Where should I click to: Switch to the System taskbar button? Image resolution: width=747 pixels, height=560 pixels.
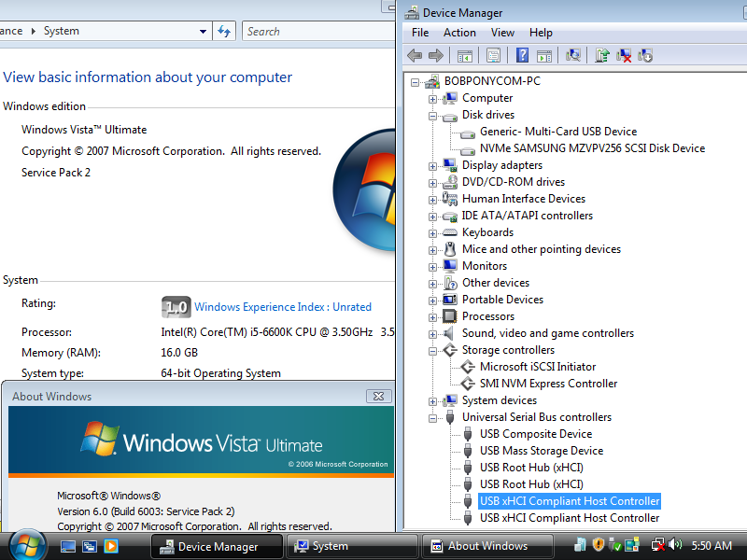(x=353, y=546)
